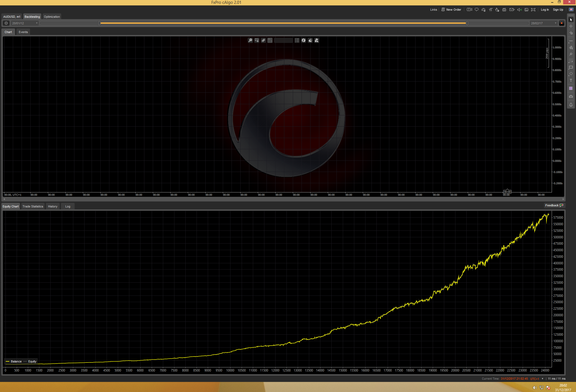576x392 pixels.
Task: Open the viewing options checklist icon
Action: point(297,40)
